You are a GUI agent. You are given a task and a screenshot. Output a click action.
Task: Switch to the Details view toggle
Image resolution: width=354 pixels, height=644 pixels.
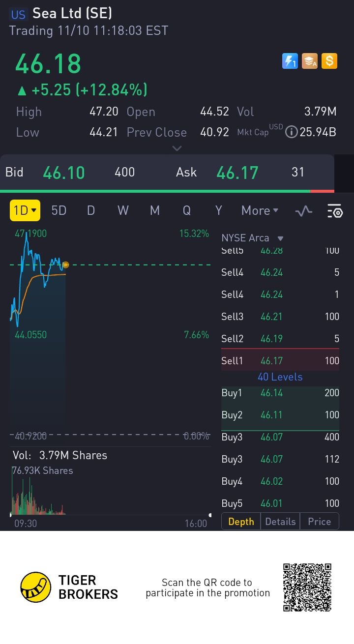(280, 522)
